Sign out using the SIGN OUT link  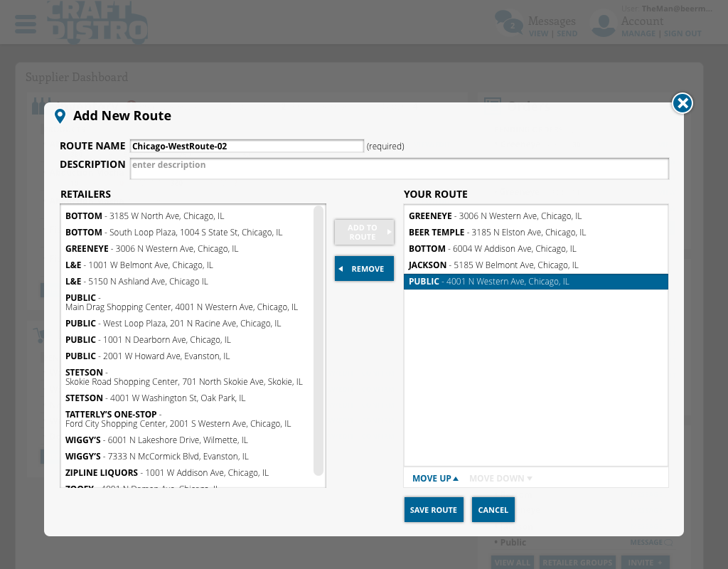[682, 33]
